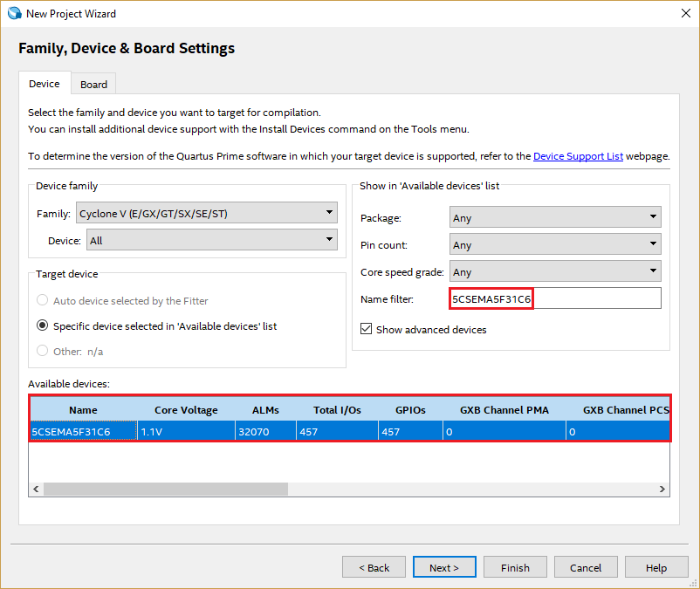Open the Device Support List link

578,156
